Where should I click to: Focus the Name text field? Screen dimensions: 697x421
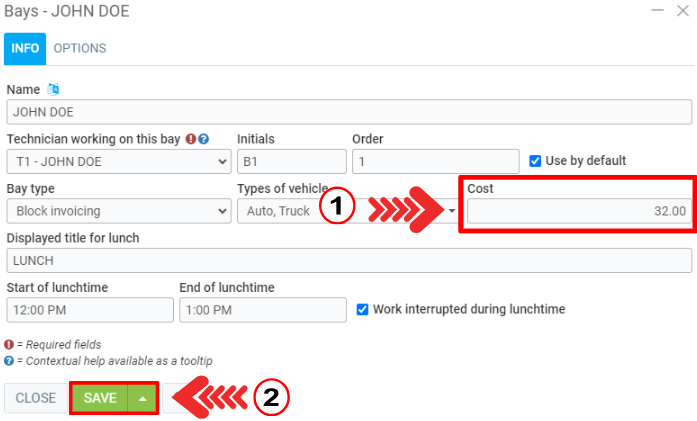pyautogui.click(x=349, y=112)
